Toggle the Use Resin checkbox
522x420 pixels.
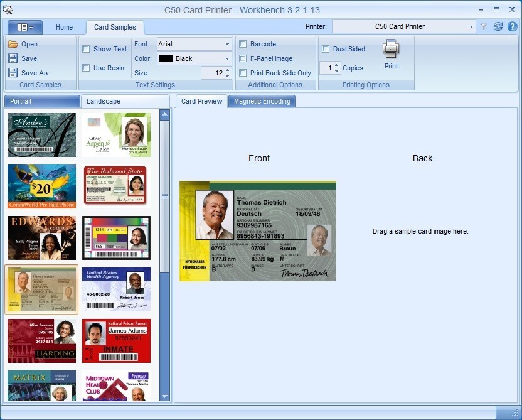click(x=87, y=68)
